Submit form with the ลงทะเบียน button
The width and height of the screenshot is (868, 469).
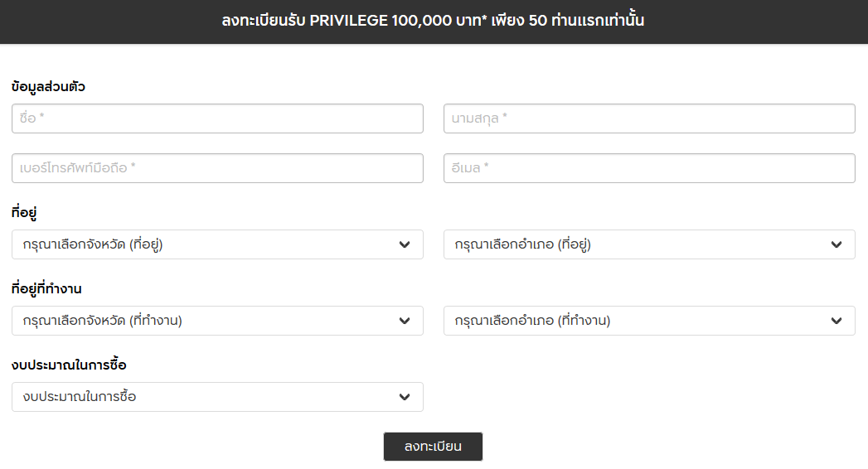(433, 447)
